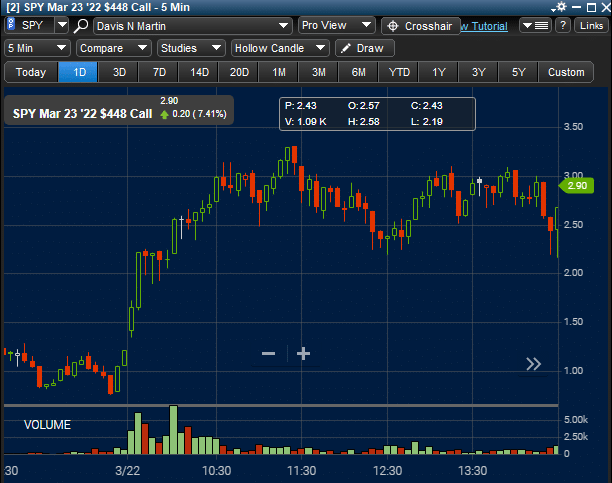This screenshot has width=612, height=483.
Task: Select the 1M time range tab
Action: pyautogui.click(x=279, y=72)
